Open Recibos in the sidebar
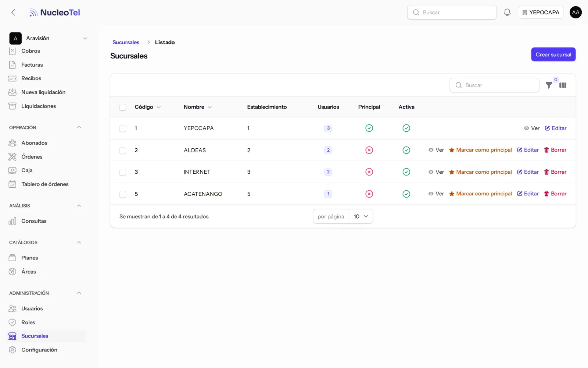Screen dimensions: 588x368 [x=31, y=78]
